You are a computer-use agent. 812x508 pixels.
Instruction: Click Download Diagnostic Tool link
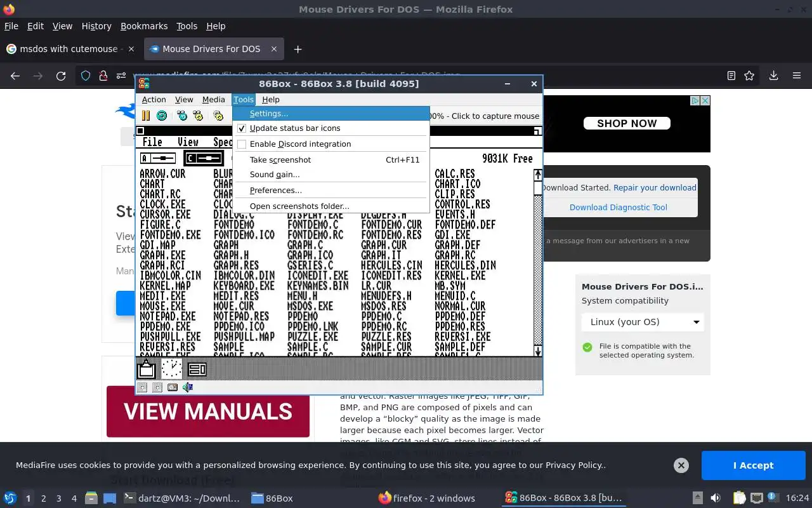pyautogui.click(x=619, y=208)
